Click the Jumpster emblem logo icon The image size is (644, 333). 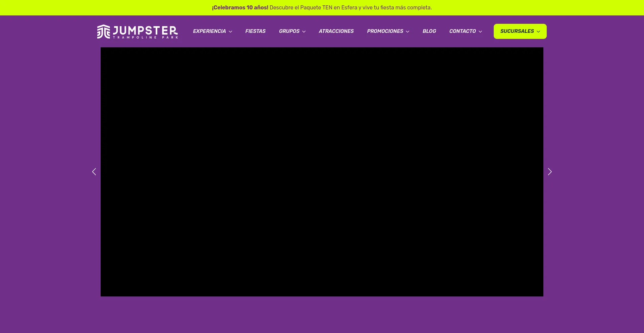point(103,32)
